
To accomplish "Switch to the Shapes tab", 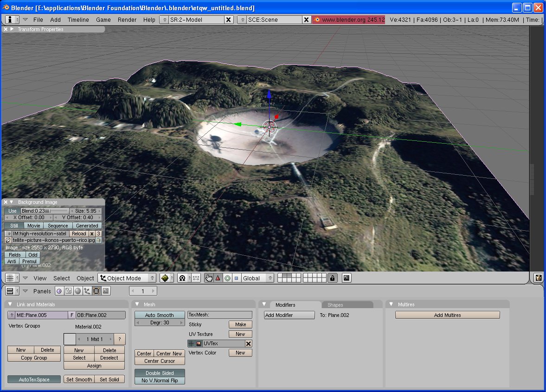I will pos(335,305).
